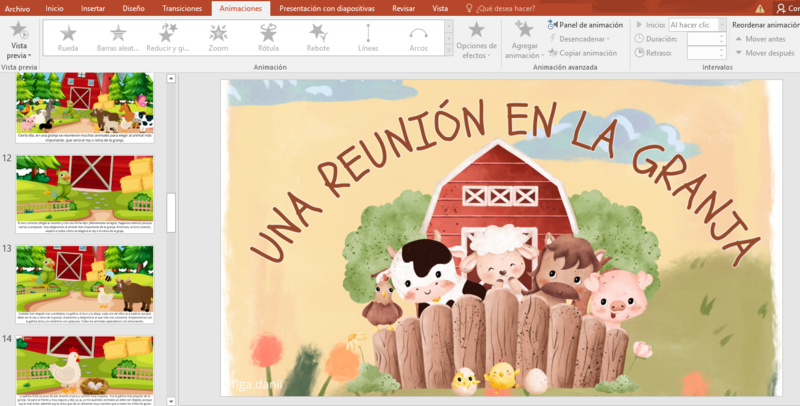Click slide panel scrollbar up arrow
Image resolution: width=800 pixels, height=406 pixels.
171,79
